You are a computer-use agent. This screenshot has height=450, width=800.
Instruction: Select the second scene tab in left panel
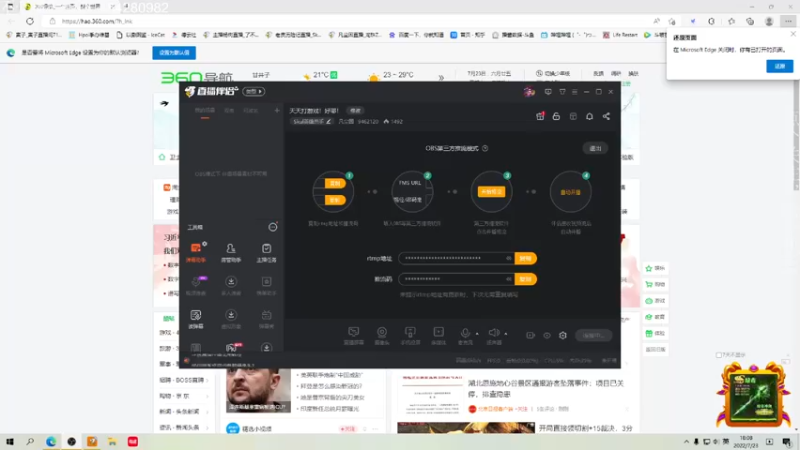click(230, 111)
